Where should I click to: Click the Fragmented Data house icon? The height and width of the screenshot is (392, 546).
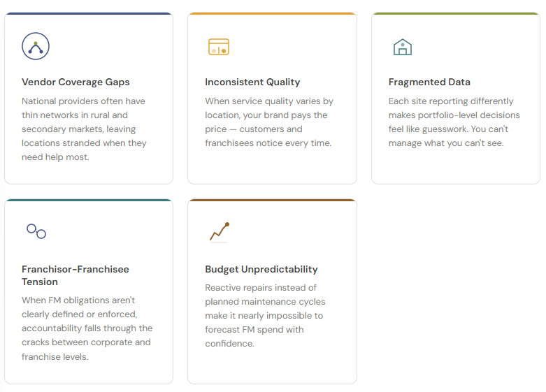pyautogui.click(x=402, y=47)
